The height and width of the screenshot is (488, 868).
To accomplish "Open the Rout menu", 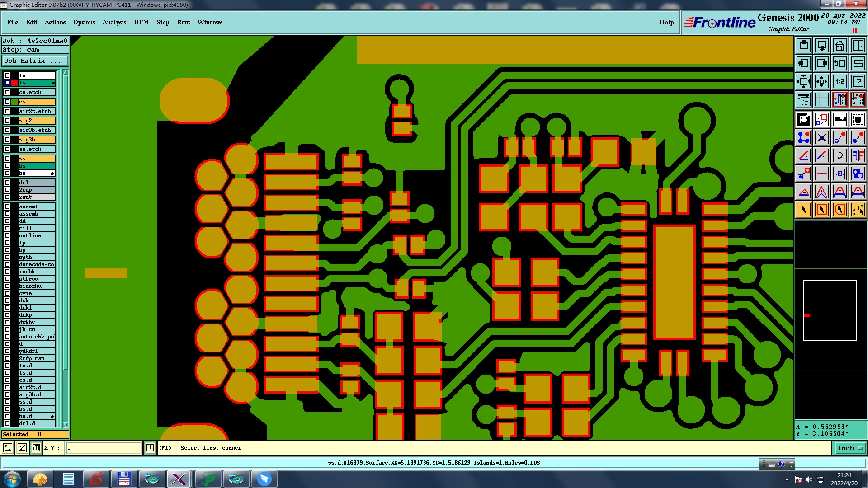I will 184,22.
